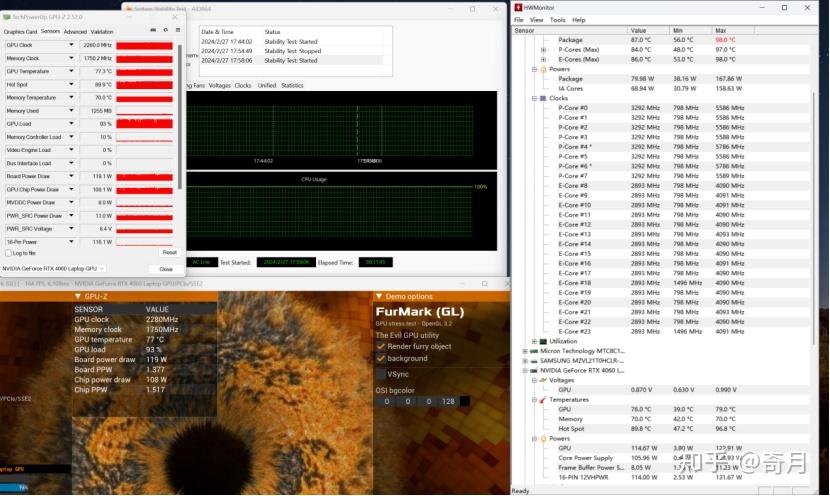Expand the P-Cores (Max) temperature node
The height and width of the screenshot is (496, 830).
click(543, 50)
